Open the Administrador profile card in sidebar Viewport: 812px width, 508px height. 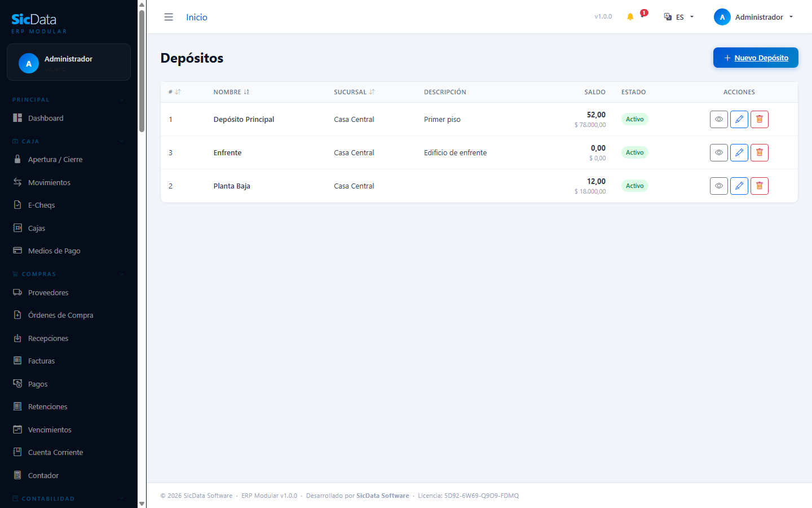coord(69,62)
